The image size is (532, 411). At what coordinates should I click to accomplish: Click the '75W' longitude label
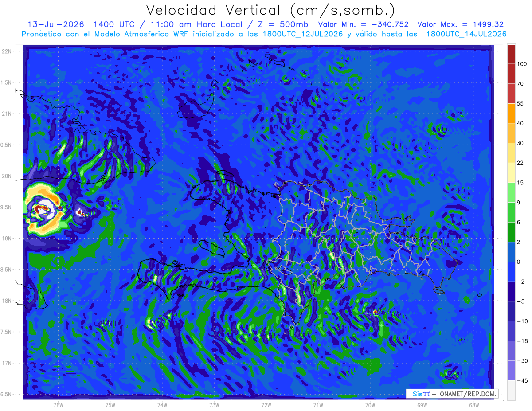[x=110, y=405]
